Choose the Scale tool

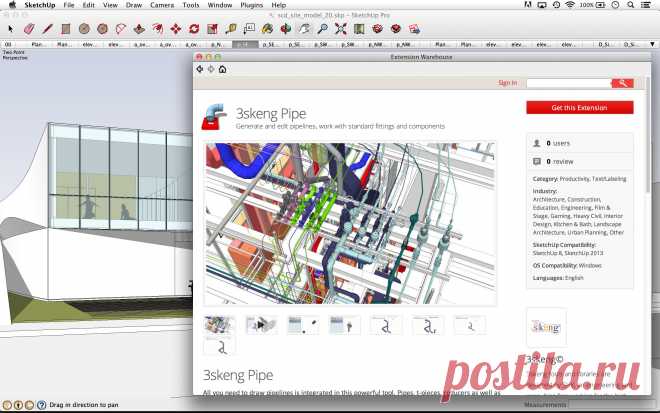coord(213,29)
